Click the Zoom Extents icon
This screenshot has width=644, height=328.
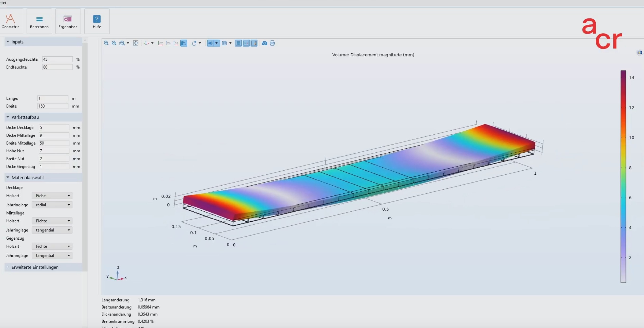pyautogui.click(x=136, y=43)
